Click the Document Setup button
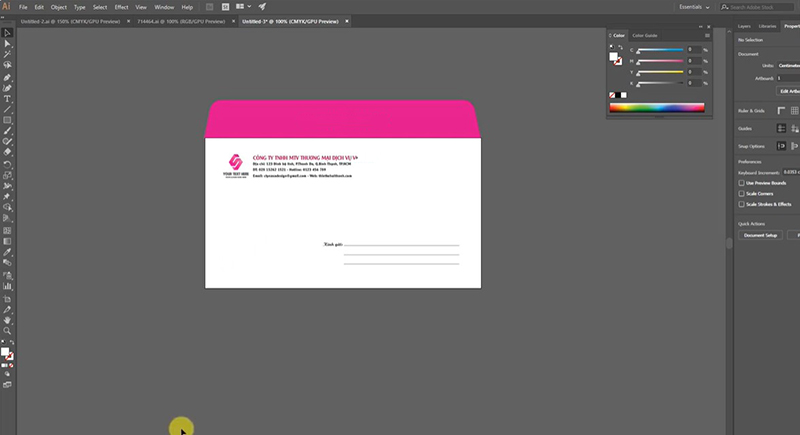 click(x=760, y=235)
